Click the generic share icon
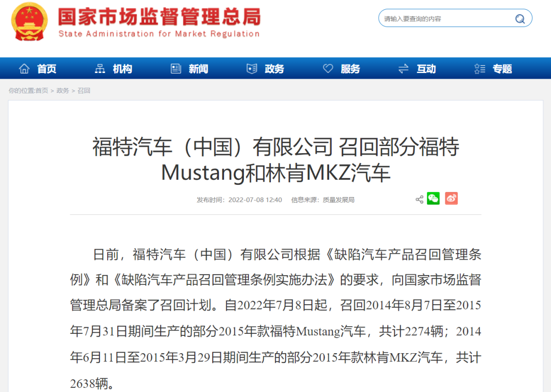 coord(419,200)
